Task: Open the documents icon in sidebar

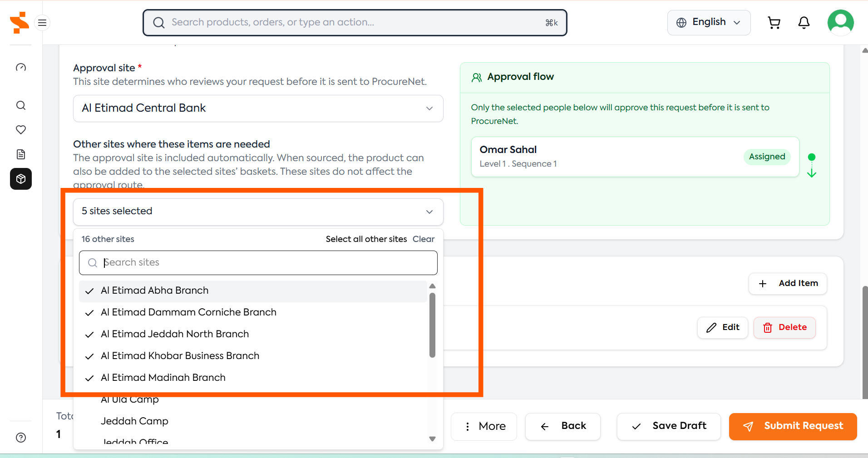Action: tap(21, 154)
